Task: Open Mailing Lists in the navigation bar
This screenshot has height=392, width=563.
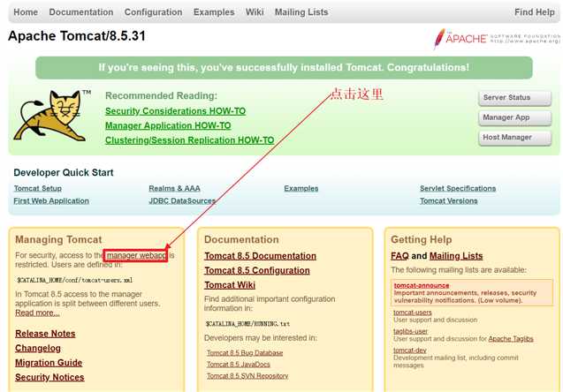Action: click(x=301, y=12)
